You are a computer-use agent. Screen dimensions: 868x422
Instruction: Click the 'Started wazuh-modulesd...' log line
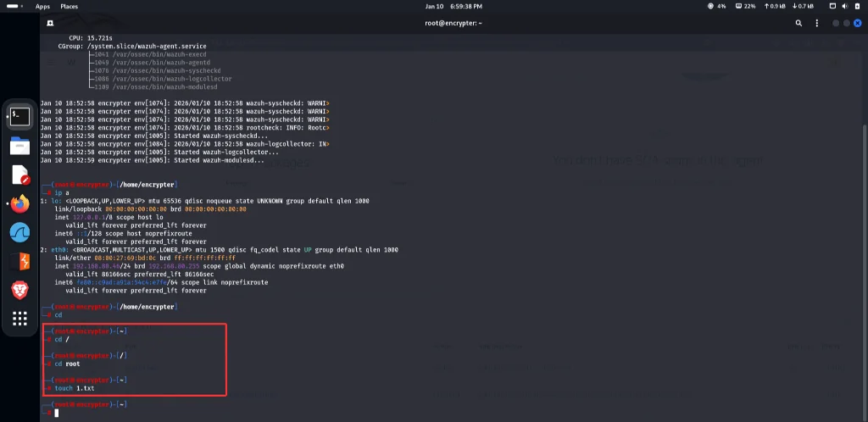click(153, 160)
